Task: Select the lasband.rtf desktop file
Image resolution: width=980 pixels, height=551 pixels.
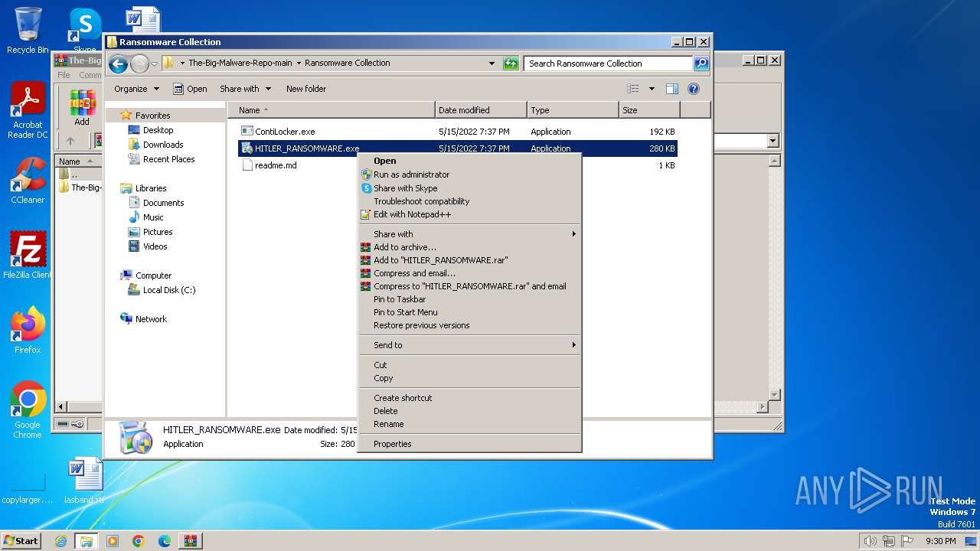Action: 85,481
